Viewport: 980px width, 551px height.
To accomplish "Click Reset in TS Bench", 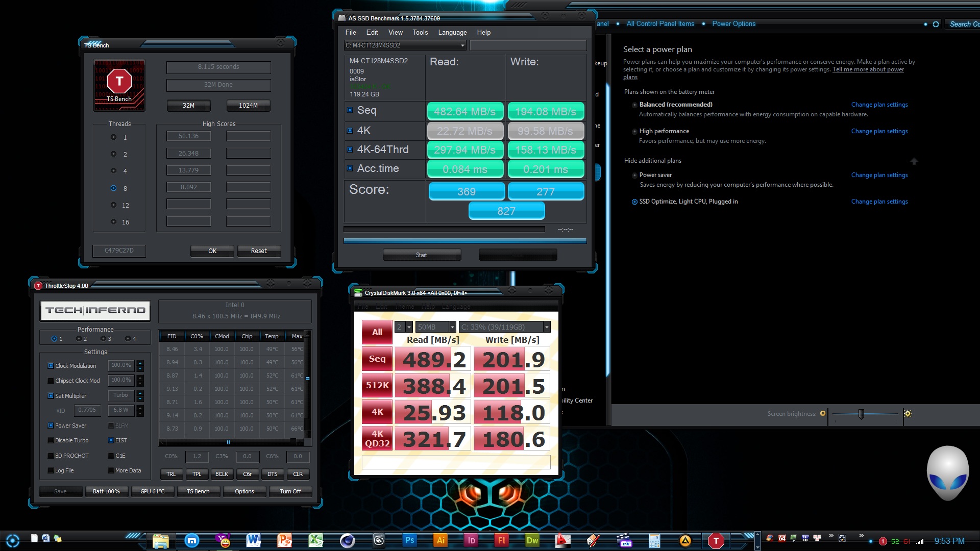I will [x=259, y=251].
